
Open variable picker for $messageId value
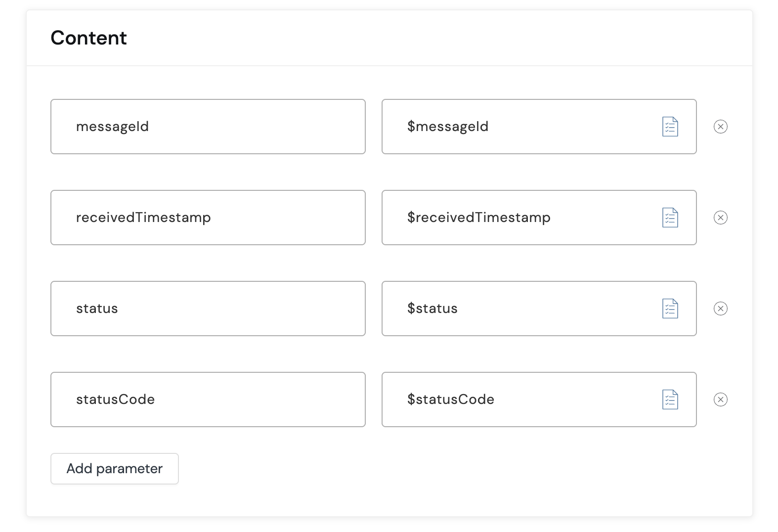point(670,127)
